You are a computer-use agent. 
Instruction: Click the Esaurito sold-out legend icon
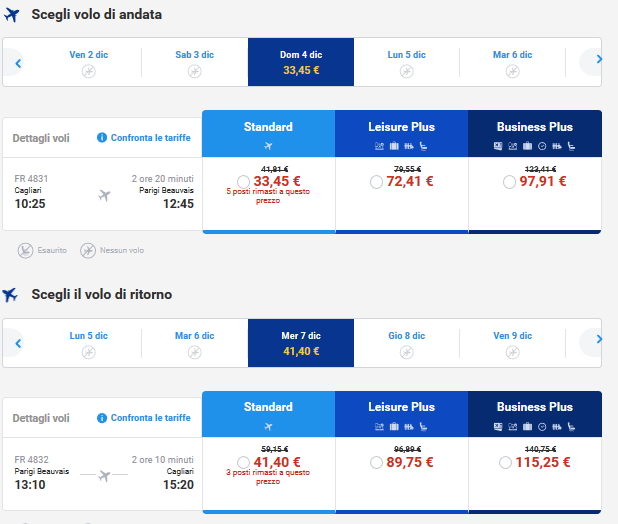[x=24, y=250]
